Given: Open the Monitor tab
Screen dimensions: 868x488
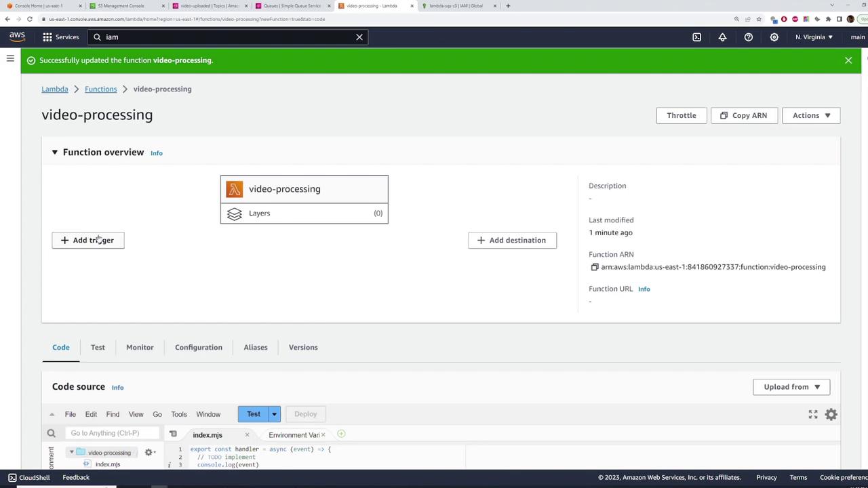Looking at the screenshot, I should (140, 347).
